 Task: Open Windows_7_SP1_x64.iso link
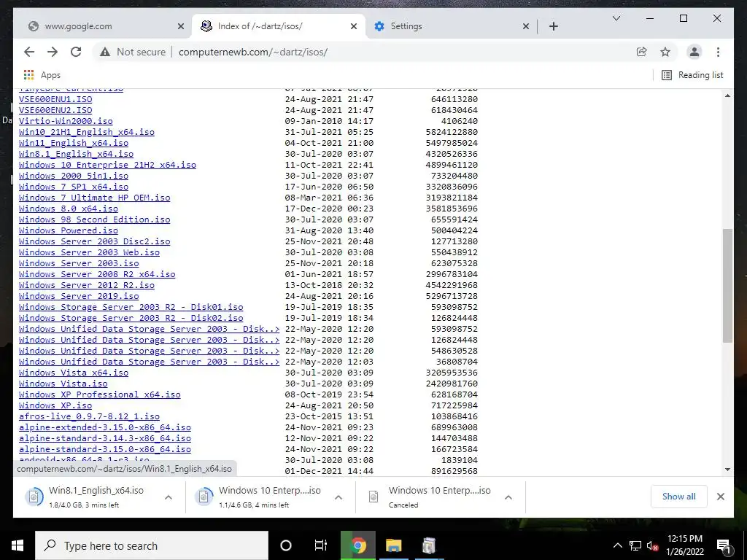click(74, 187)
